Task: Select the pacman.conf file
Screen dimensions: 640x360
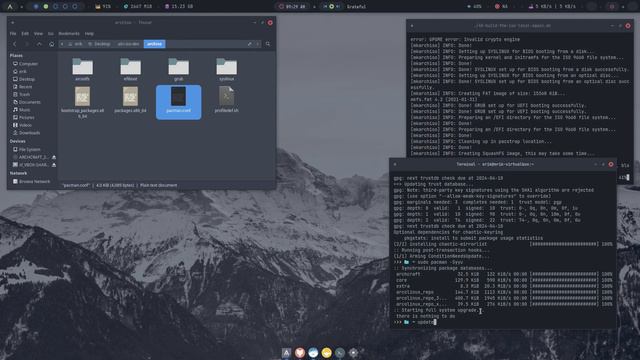Action: [178, 102]
